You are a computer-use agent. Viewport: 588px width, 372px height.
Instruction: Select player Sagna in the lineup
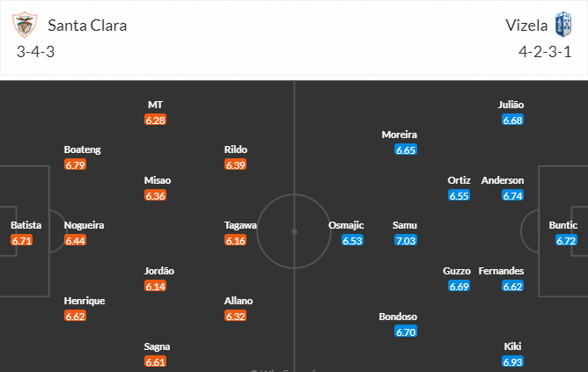(x=158, y=346)
